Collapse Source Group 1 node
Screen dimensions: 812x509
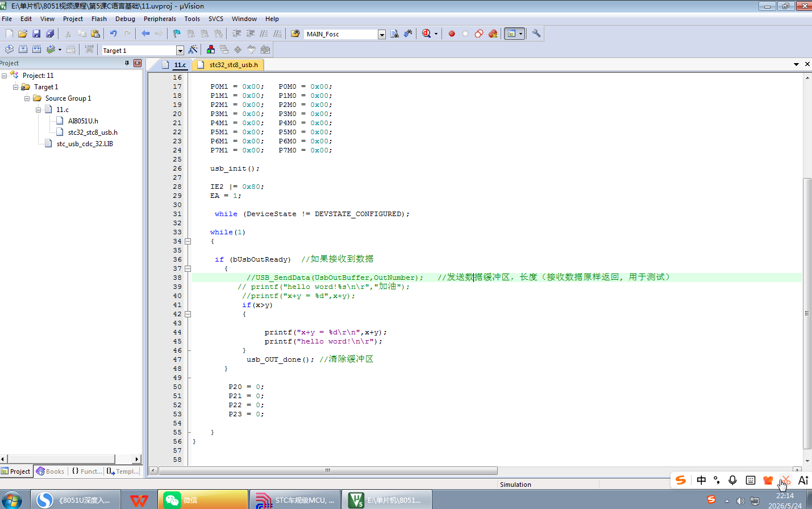(x=27, y=98)
